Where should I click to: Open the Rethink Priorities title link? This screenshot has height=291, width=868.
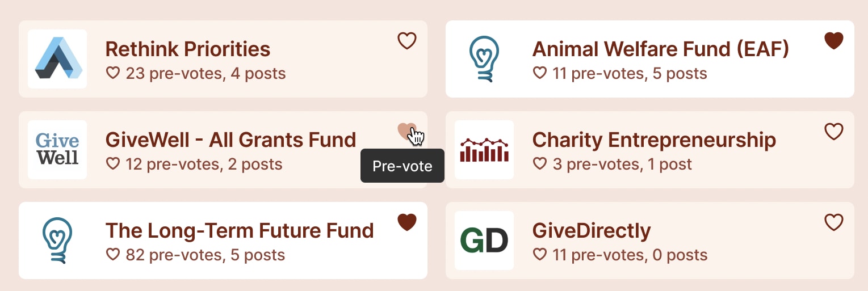point(188,49)
